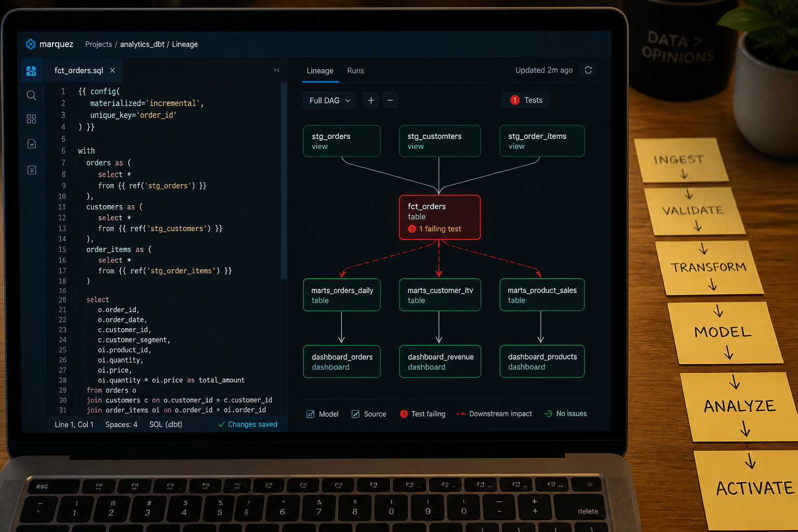Select the stg_customters view node
The height and width of the screenshot is (532, 798).
point(440,141)
